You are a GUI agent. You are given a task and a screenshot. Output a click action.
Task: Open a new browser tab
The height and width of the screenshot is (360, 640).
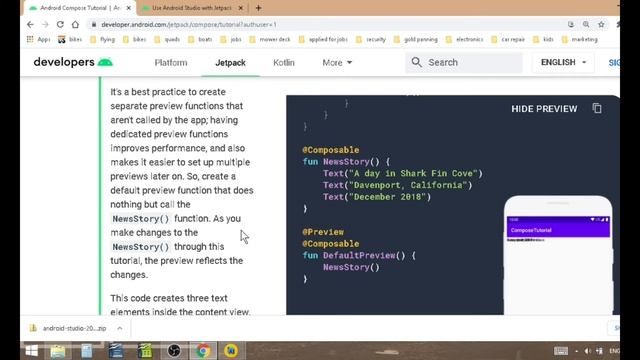coord(258,8)
